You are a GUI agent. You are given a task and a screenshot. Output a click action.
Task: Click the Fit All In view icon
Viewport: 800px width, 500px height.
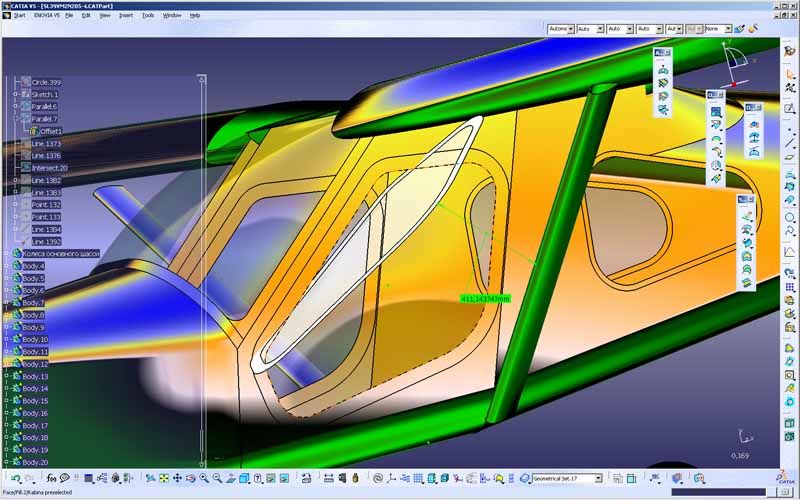163,478
